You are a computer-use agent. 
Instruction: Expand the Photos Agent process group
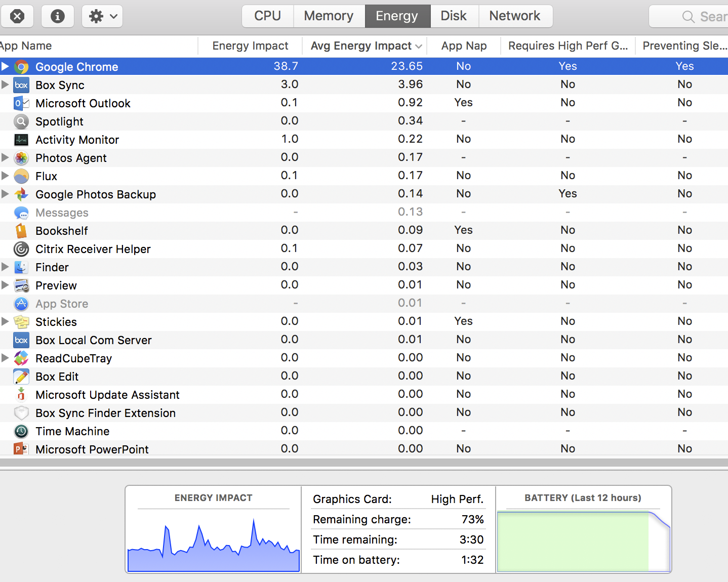(x=5, y=157)
